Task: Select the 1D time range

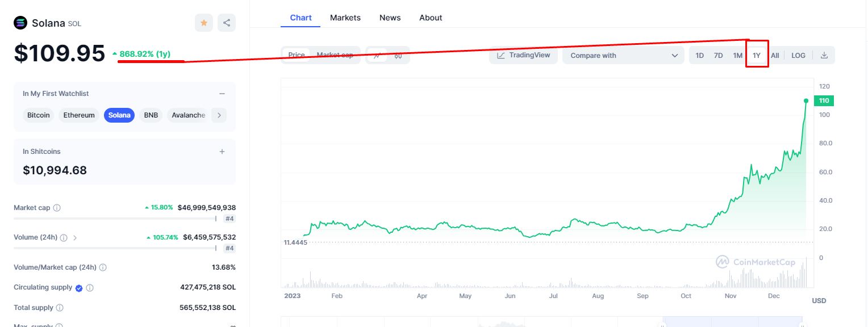Action: pos(700,55)
